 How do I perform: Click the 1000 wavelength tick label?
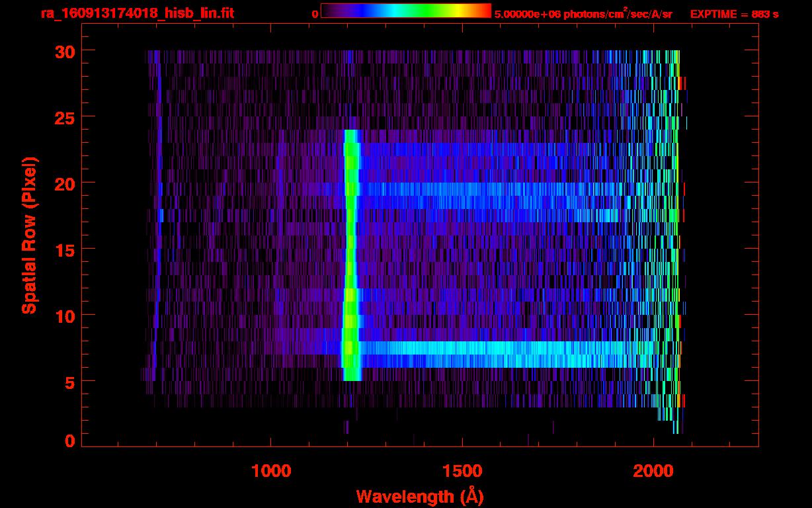click(x=271, y=471)
